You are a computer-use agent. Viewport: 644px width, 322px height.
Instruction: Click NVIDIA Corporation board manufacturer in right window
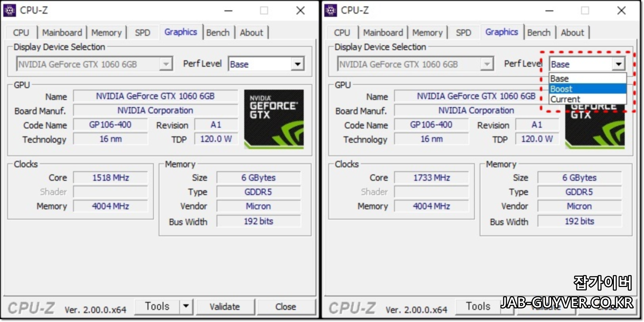tap(476, 110)
